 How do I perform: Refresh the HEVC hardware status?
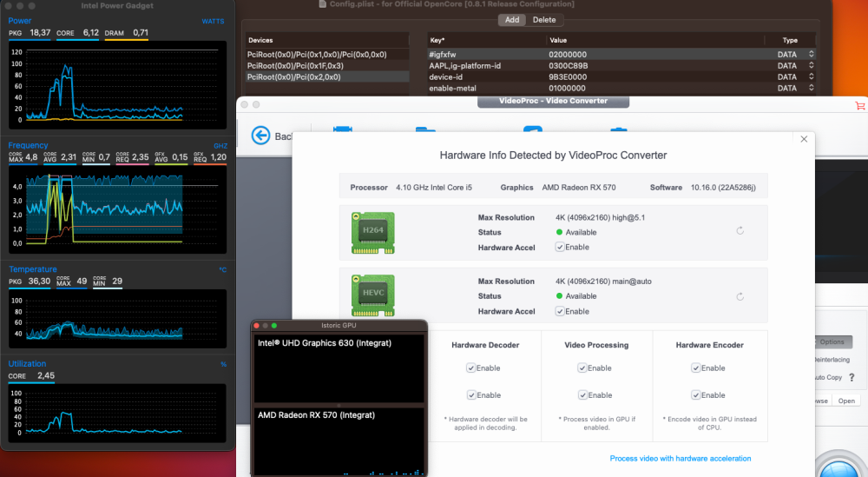click(x=740, y=296)
